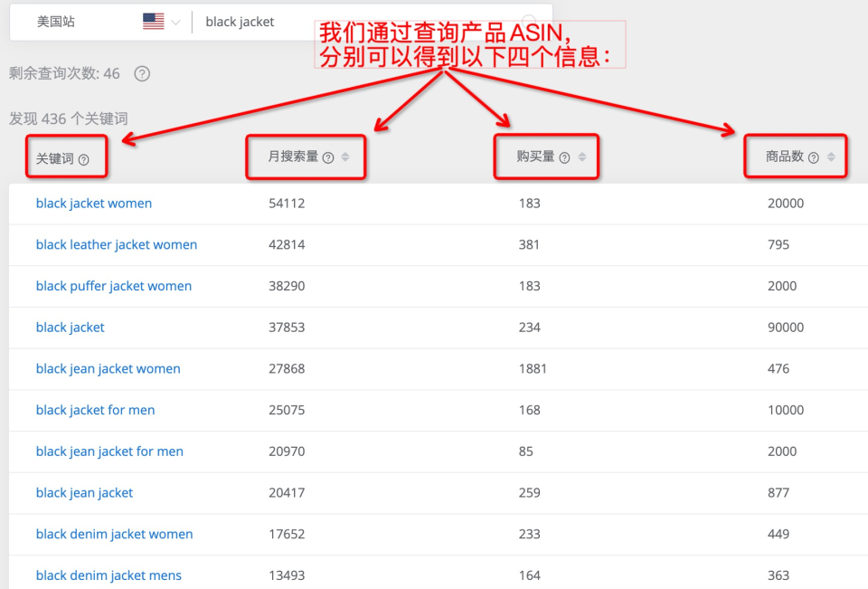Open the black jean jacket for men keyword link
The width and height of the screenshot is (868, 589).
109,451
